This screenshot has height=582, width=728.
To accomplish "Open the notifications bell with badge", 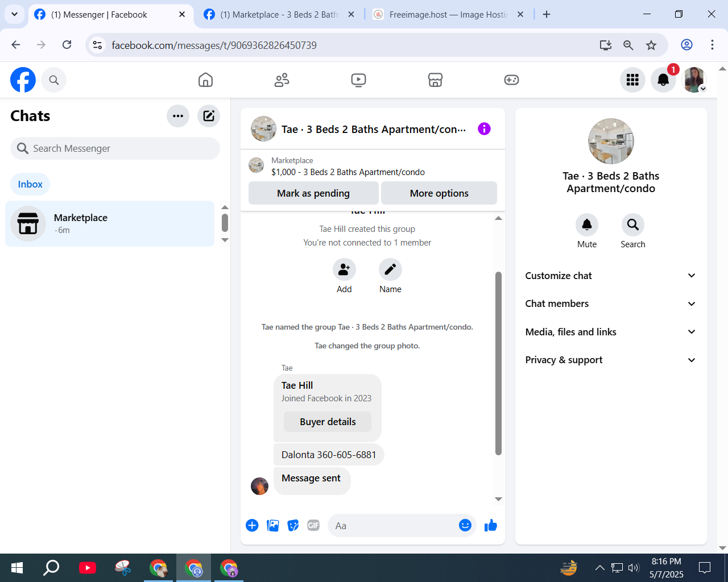I will point(663,80).
